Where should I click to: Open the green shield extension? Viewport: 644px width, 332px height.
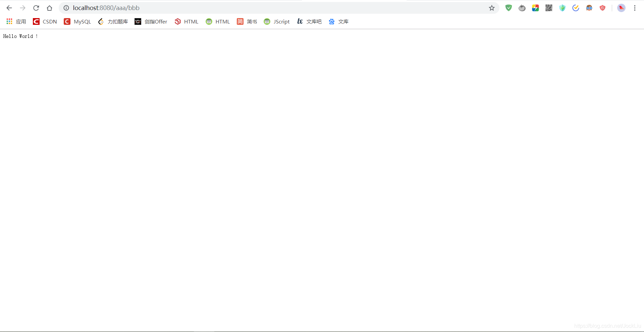pos(509,8)
